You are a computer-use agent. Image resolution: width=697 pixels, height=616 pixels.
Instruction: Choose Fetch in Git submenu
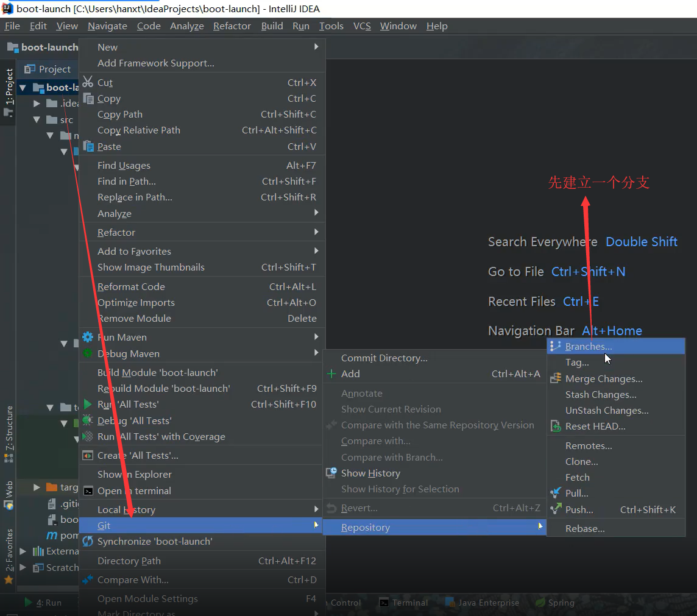pyautogui.click(x=615, y=477)
